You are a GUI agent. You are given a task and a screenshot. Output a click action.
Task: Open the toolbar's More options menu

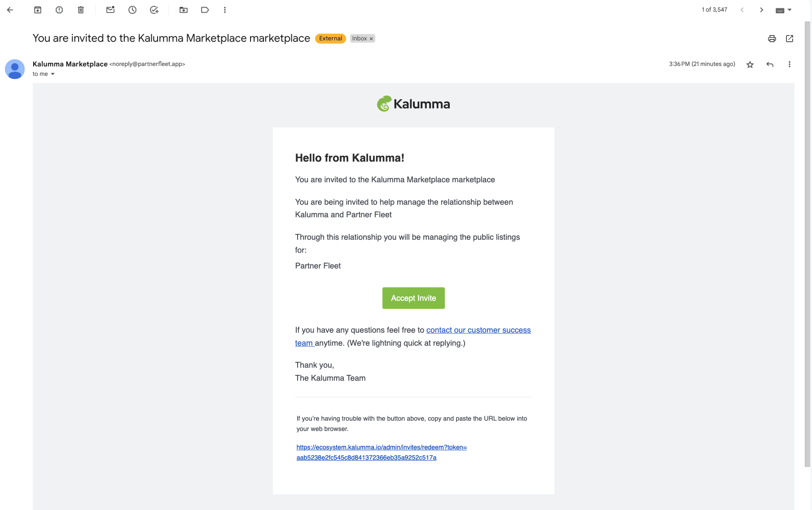point(225,10)
